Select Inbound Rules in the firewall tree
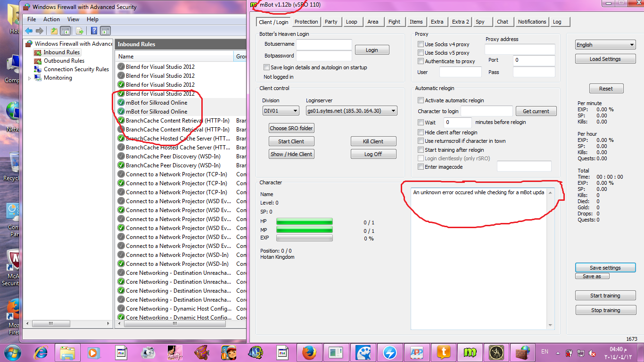The width and height of the screenshot is (644, 362). point(62,52)
